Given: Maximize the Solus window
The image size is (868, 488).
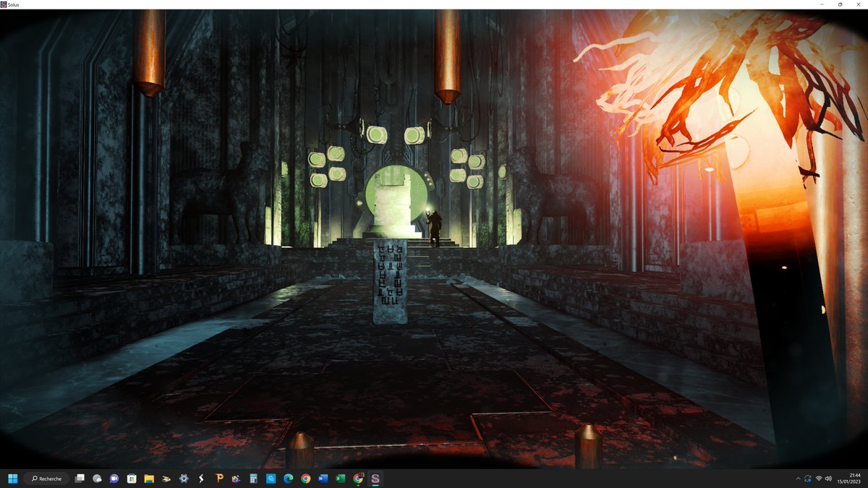Looking at the screenshot, I should pyautogui.click(x=840, y=4).
